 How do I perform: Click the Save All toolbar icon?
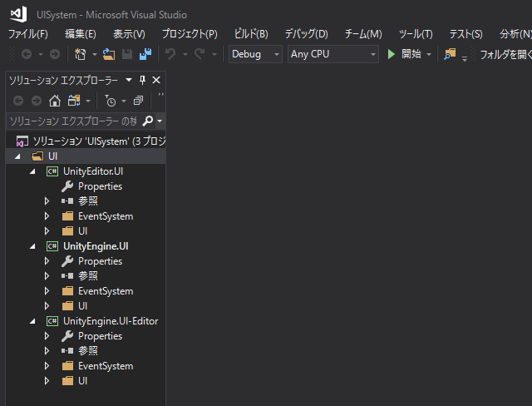(x=145, y=54)
